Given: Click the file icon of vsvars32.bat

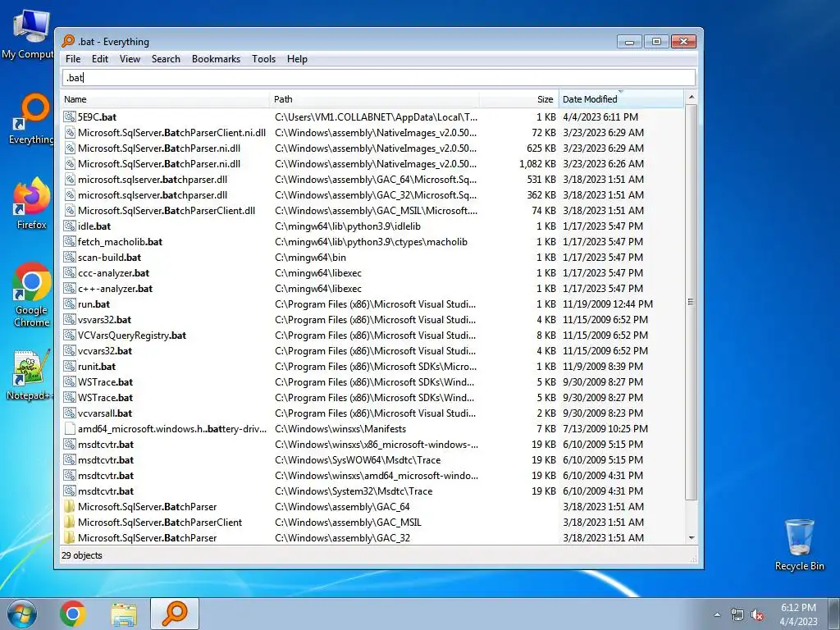Looking at the screenshot, I should click(70, 319).
